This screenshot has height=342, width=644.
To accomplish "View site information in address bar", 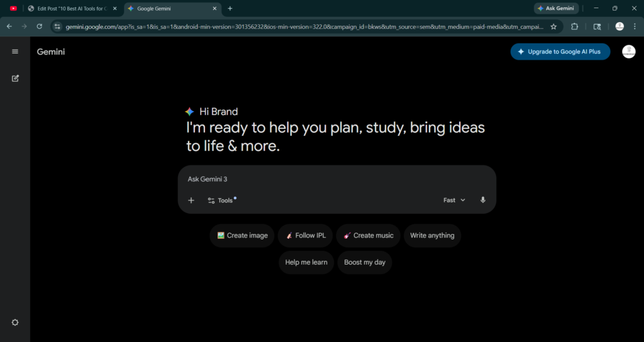I will click(57, 26).
